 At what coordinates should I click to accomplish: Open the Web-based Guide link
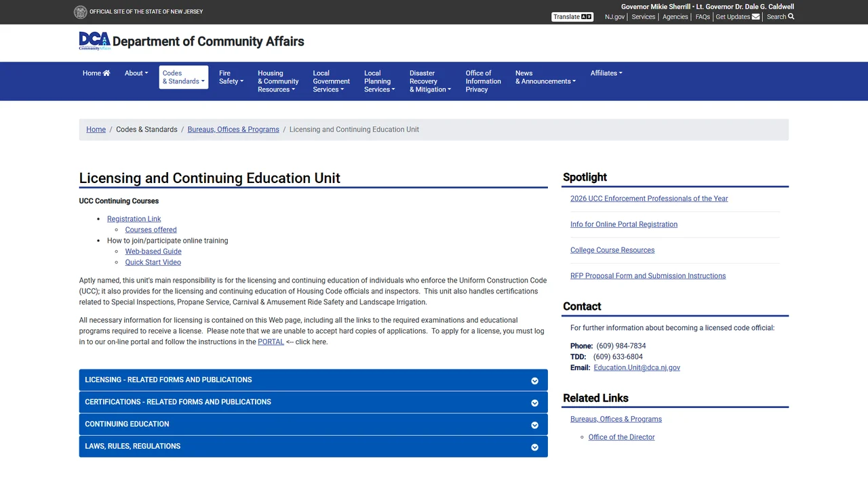(153, 251)
